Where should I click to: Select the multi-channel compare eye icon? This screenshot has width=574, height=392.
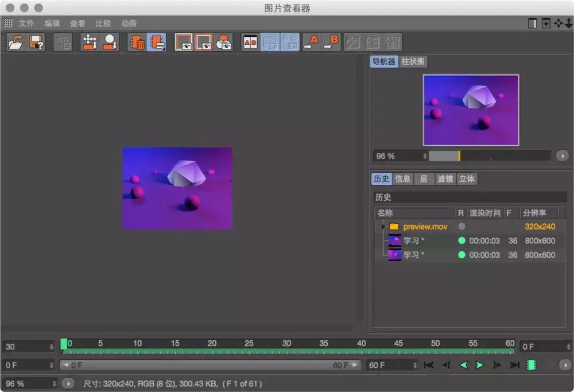coord(223,42)
